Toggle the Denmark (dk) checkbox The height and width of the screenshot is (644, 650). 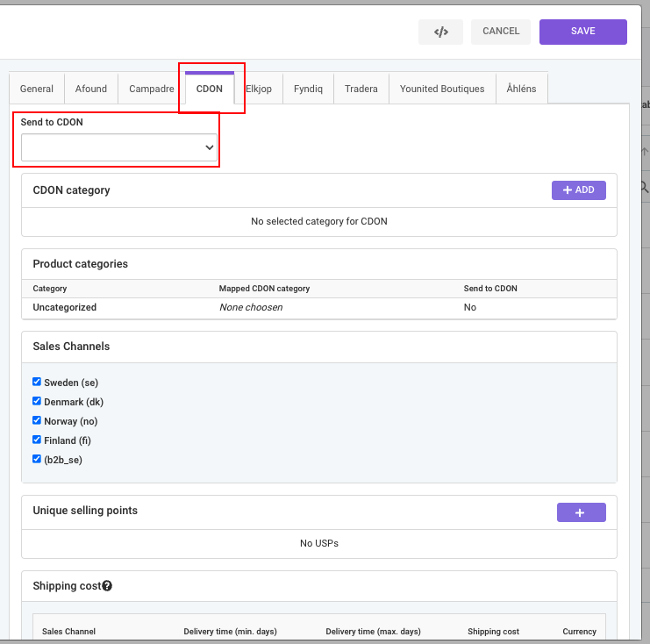point(37,401)
